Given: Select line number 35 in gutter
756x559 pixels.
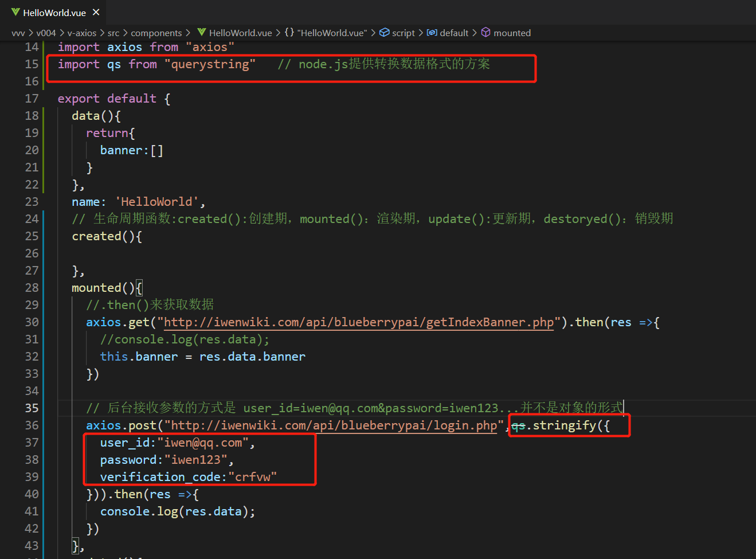Looking at the screenshot, I should pos(32,408).
